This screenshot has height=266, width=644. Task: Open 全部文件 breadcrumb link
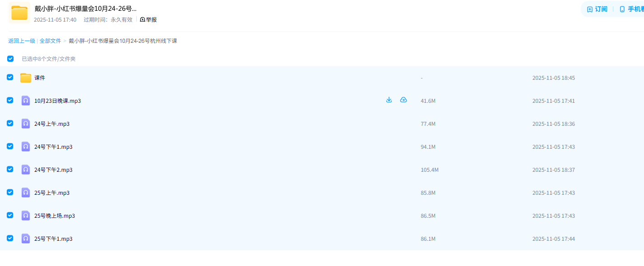click(x=50, y=41)
